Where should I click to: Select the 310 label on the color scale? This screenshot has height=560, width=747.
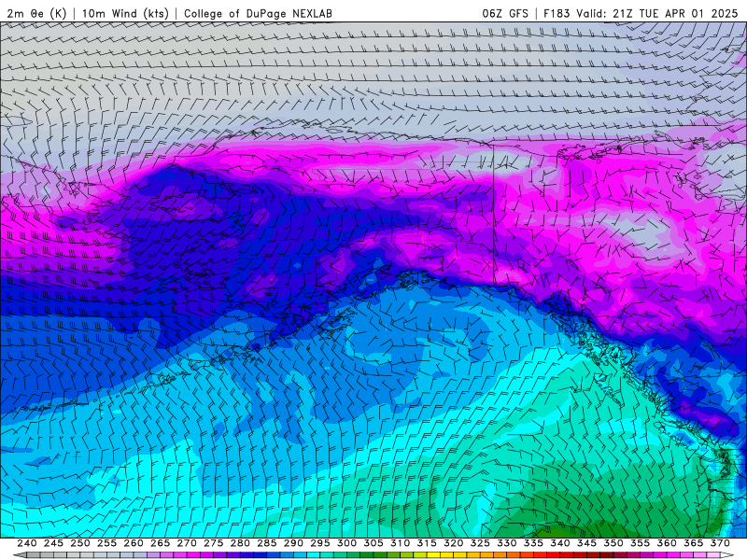[x=401, y=543]
